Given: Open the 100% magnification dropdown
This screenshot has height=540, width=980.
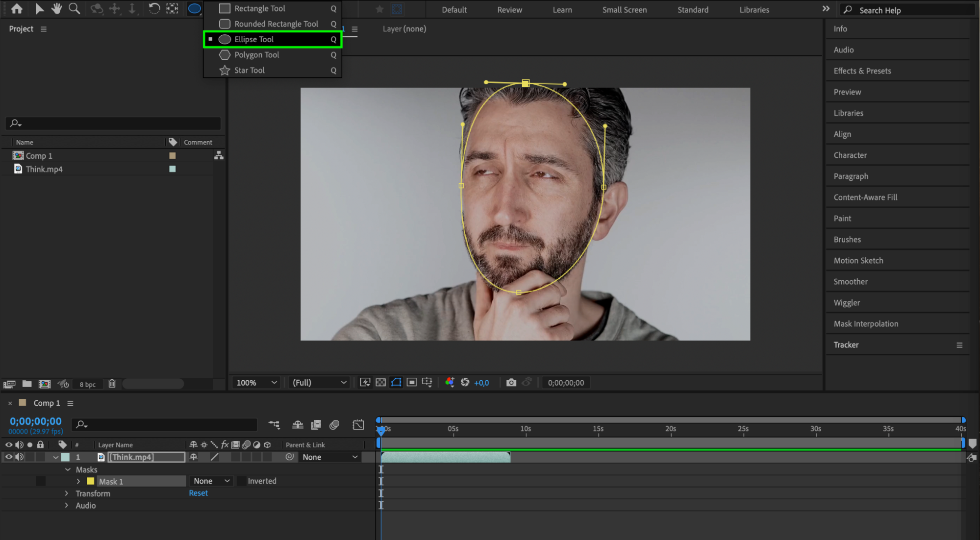Looking at the screenshot, I should [x=257, y=382].
